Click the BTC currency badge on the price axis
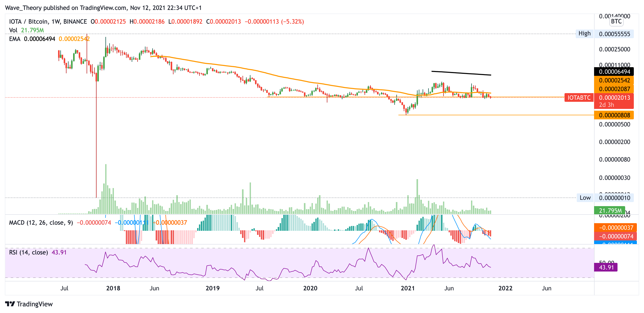This screenshot has width=644, height=313. [x=616, y=21]
